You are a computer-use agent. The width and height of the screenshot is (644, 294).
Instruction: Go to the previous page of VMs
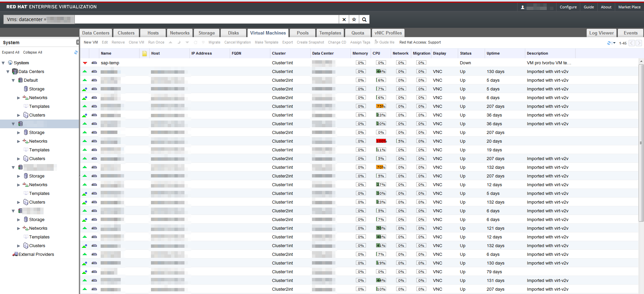tap(632, 43)
